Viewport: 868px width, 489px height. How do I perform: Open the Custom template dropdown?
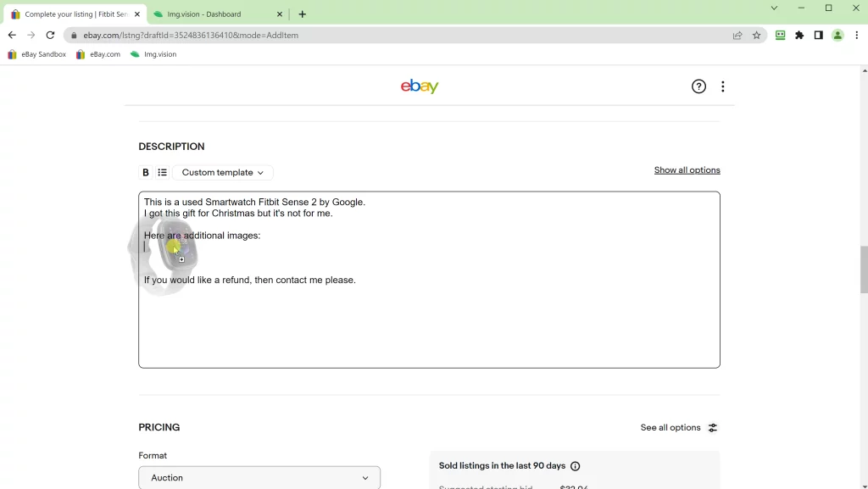click(x=223, y=173)
